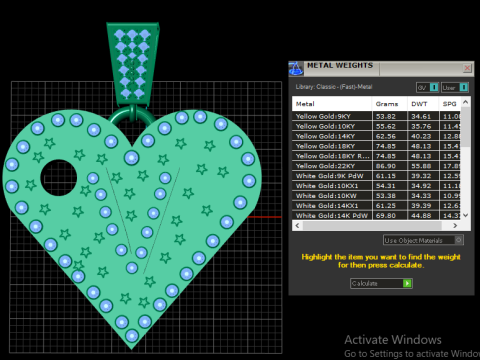Viewport: 480px width, 360px height.
Task: Click the Calculate button
Action: pyautogui.click(x=381, y=283)
